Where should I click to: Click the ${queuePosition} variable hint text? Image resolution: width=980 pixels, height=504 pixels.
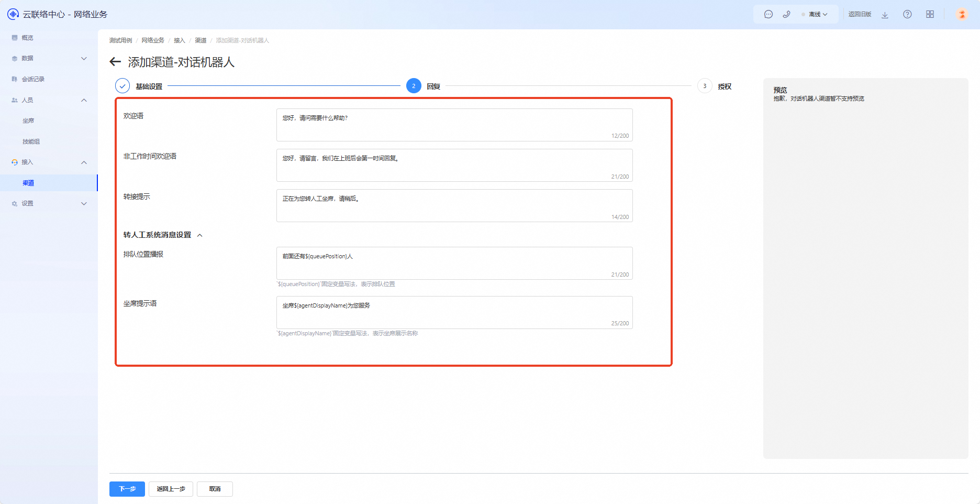(x=336, y=284)
